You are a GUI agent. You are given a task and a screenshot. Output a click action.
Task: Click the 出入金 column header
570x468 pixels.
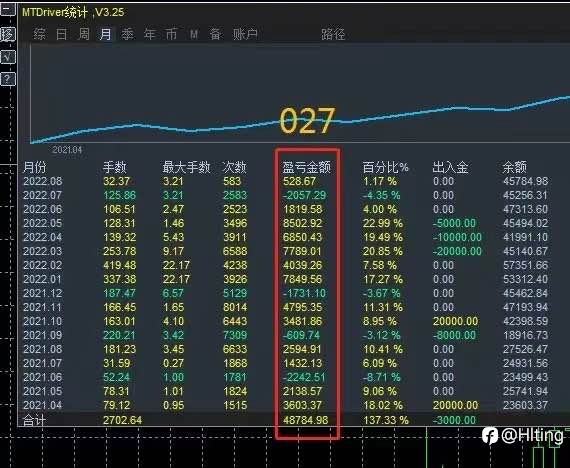(x=450, y=167)
